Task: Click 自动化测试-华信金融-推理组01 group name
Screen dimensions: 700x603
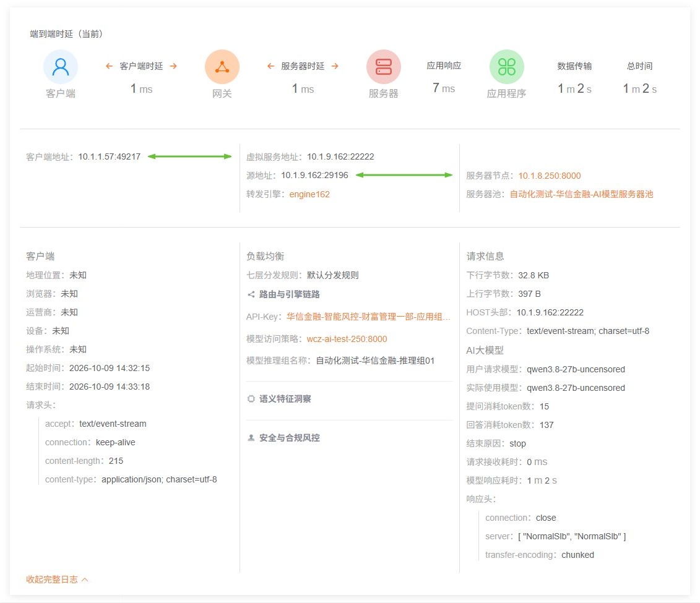Action: click(375, 361)
